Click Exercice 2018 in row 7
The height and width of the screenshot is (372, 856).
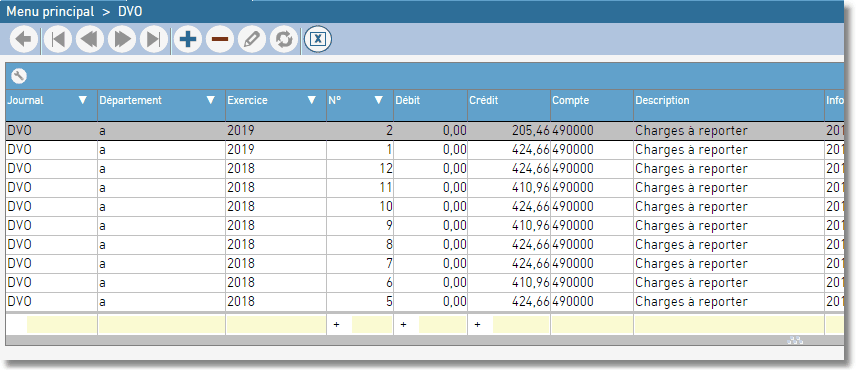(x=241, y=264)
